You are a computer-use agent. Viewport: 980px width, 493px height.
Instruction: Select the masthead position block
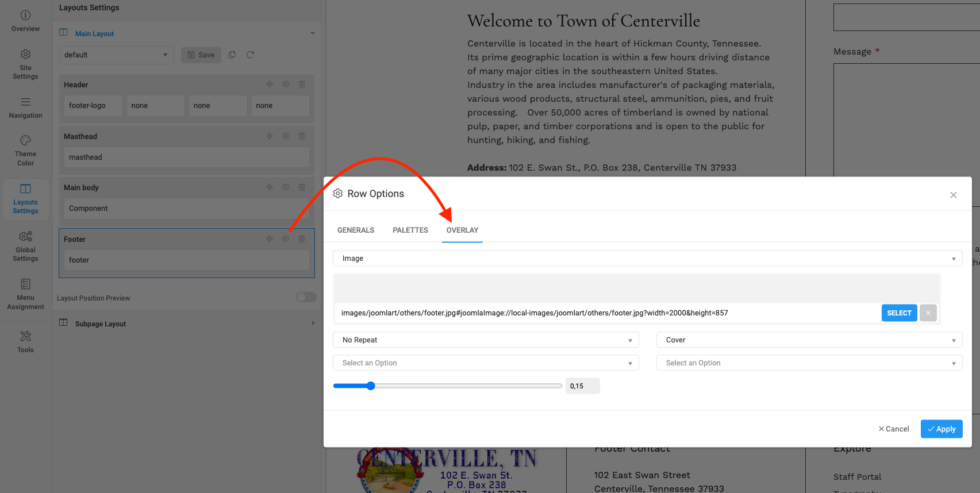(187, 157)
